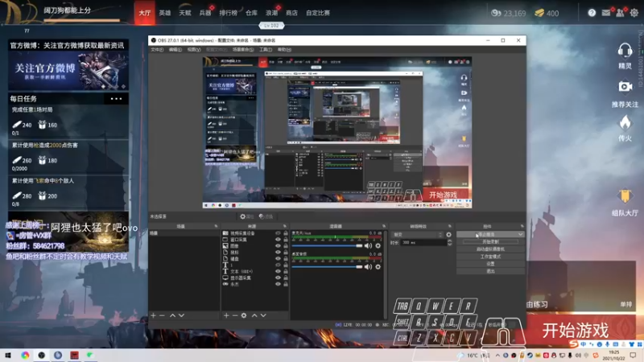Image resolution: width=644 pixels, height=362 pixels.
Task: Remove selected source with the minus icon
Action: click(x=235, y=315)
